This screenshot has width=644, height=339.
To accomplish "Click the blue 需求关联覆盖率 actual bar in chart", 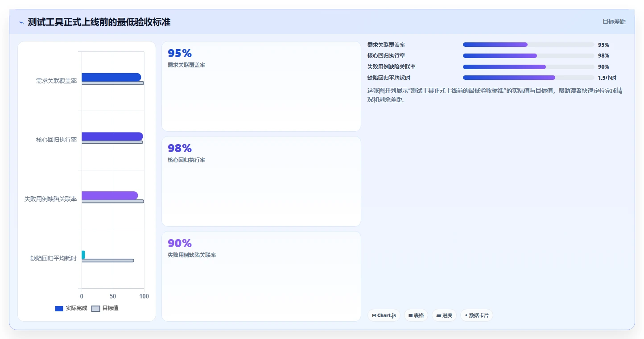I will tap(111, 77).
